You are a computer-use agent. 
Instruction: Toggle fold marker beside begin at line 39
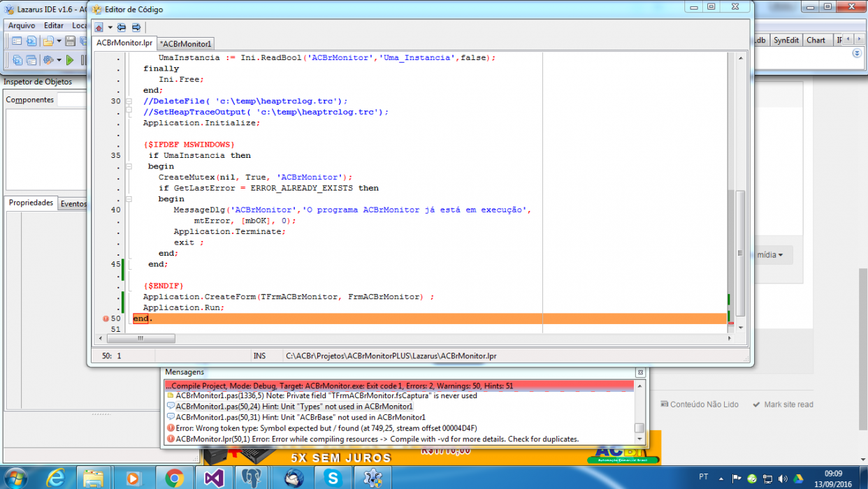point(129,198)
